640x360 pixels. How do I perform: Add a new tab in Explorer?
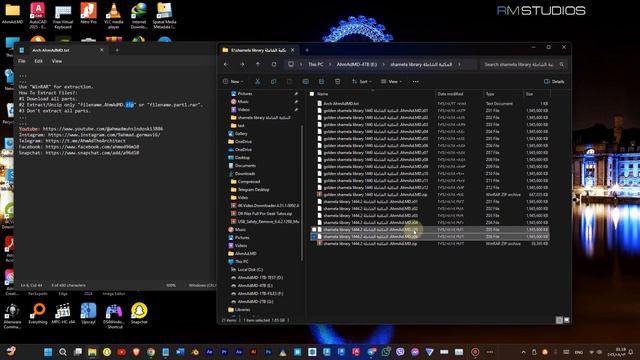tap(307, 50)
